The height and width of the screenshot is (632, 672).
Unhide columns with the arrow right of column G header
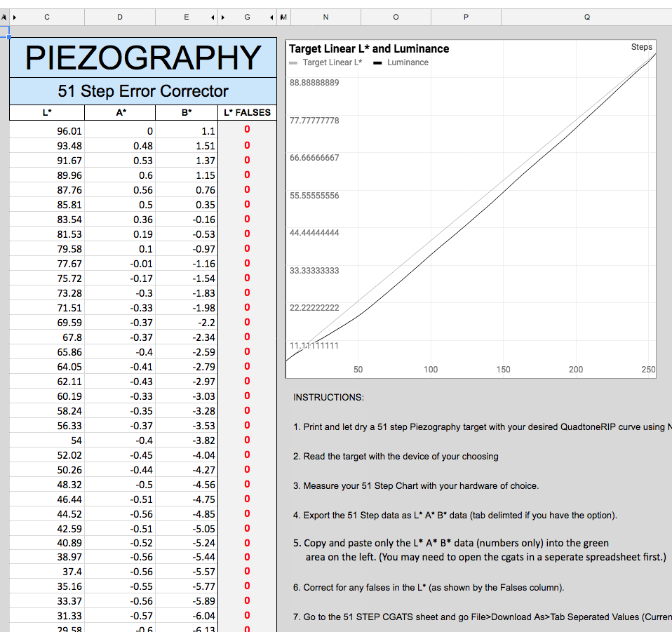tap(271, 18)
